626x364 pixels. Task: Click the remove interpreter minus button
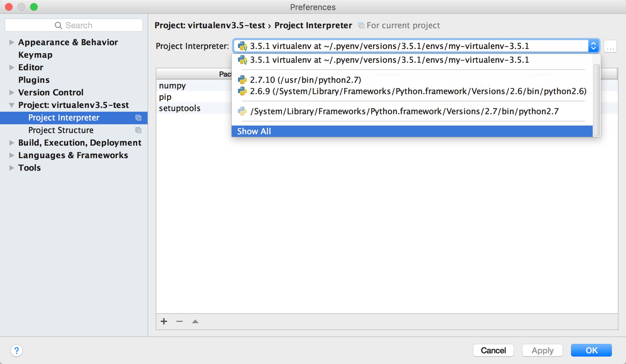tap(179, 322)
